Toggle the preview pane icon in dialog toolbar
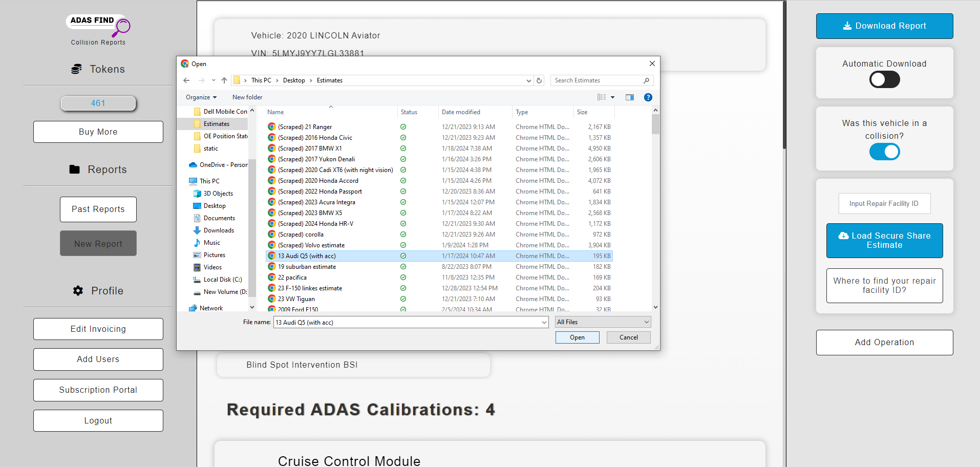 point(629,97)
